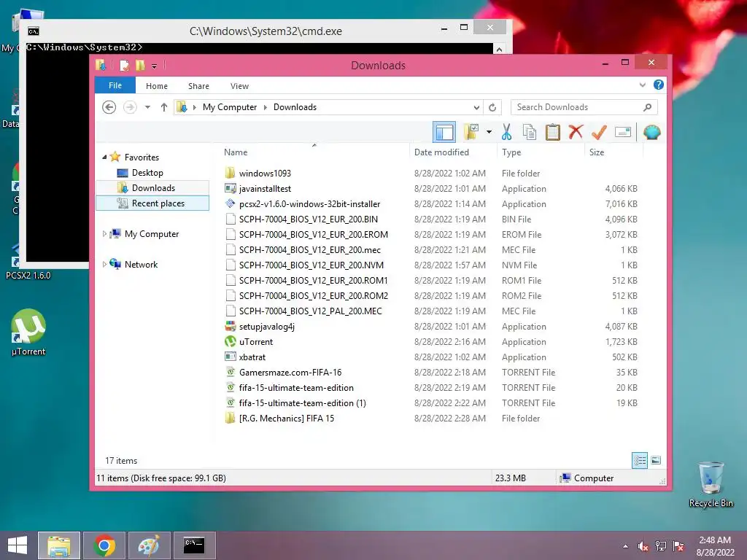
Task: Switch to large icons view button
Action: pyautogui.click(x=656, y=460)
